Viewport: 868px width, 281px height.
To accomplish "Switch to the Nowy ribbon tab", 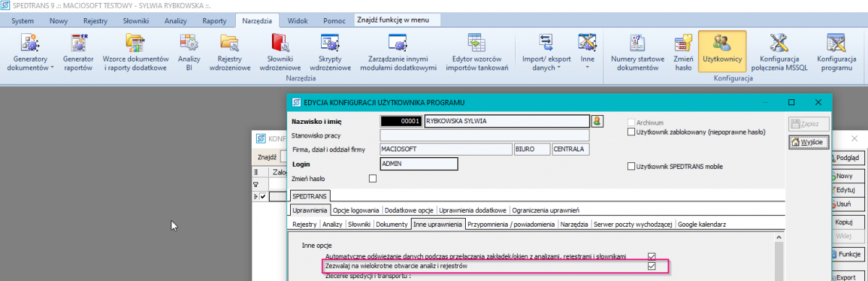I will coord(59,21).
